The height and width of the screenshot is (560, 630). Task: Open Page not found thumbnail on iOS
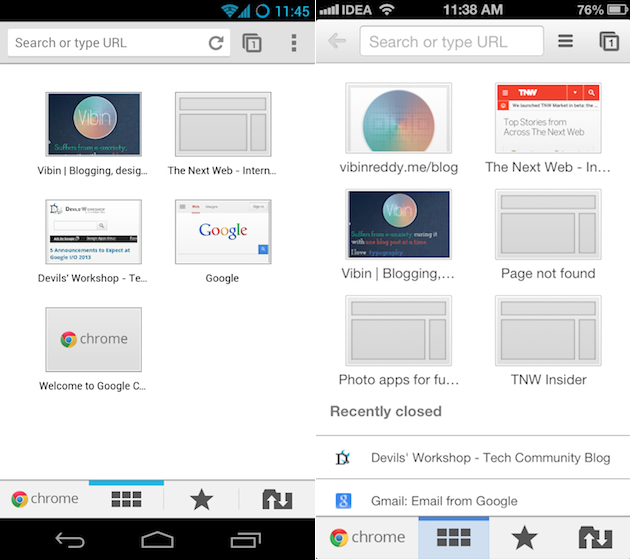[x=548, y=224]
